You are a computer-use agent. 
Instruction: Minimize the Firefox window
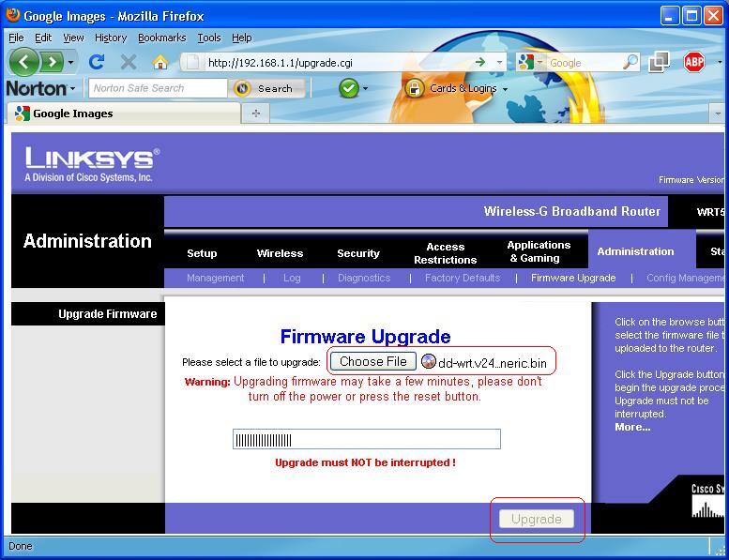point(669,16)
